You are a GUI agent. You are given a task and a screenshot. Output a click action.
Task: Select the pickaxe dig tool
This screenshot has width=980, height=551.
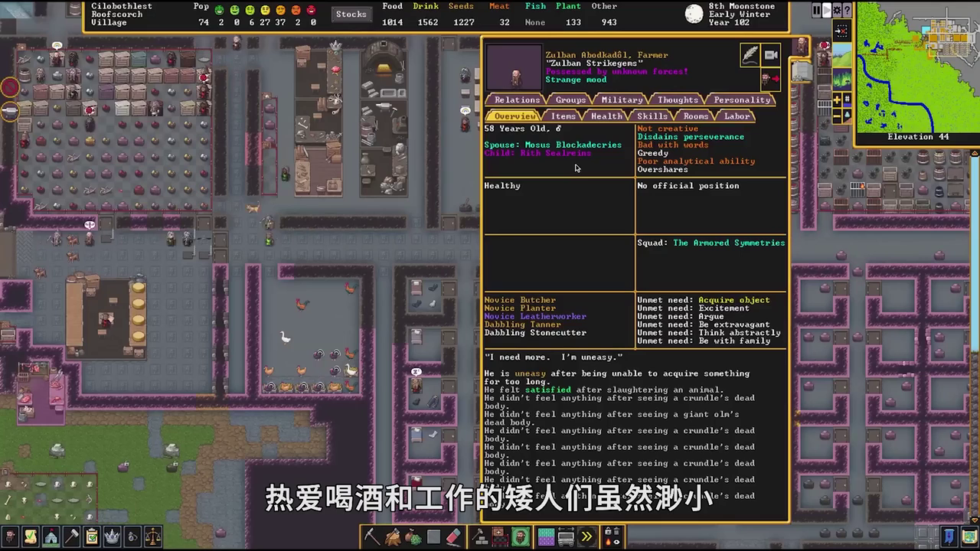[x=372, y=536]
